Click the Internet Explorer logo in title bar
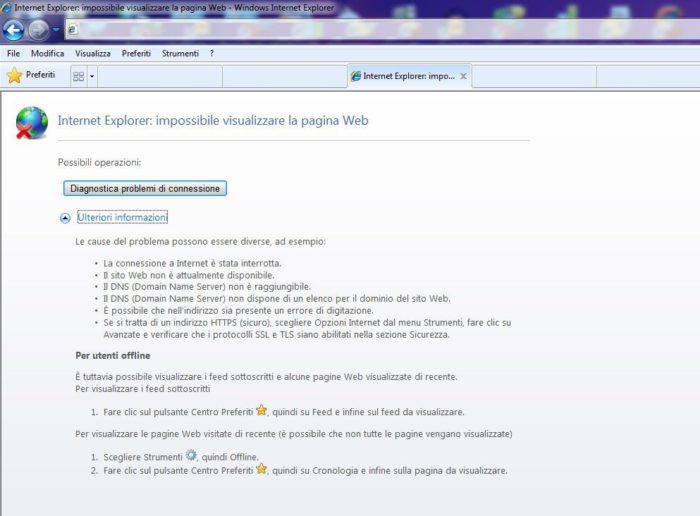Viewport: 700px width, 516px height. tap(6, 8)
